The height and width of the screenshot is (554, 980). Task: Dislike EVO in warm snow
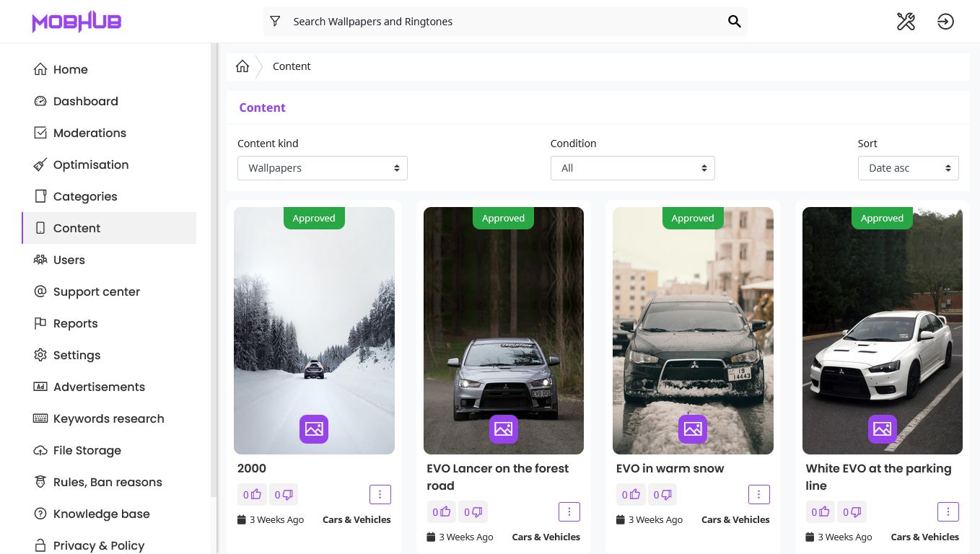pyautogui.click(x=662, y=495)
